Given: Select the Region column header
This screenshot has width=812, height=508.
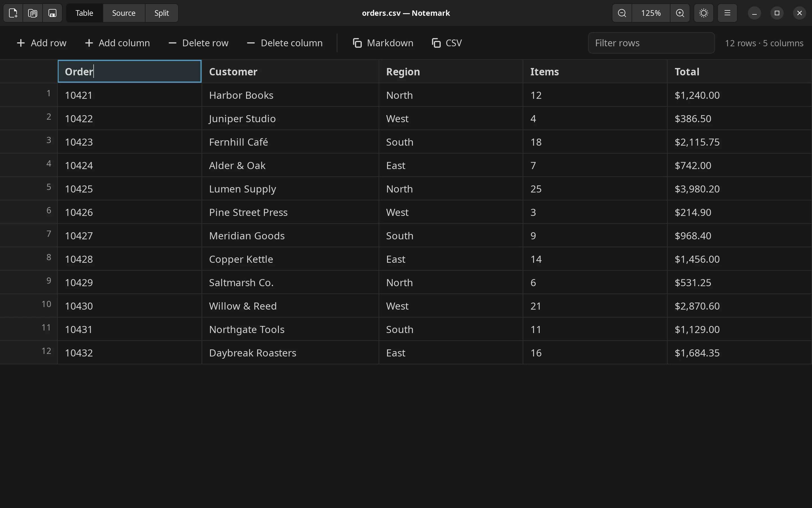Looking at the screenshot, I should click(x=451, y=72).
